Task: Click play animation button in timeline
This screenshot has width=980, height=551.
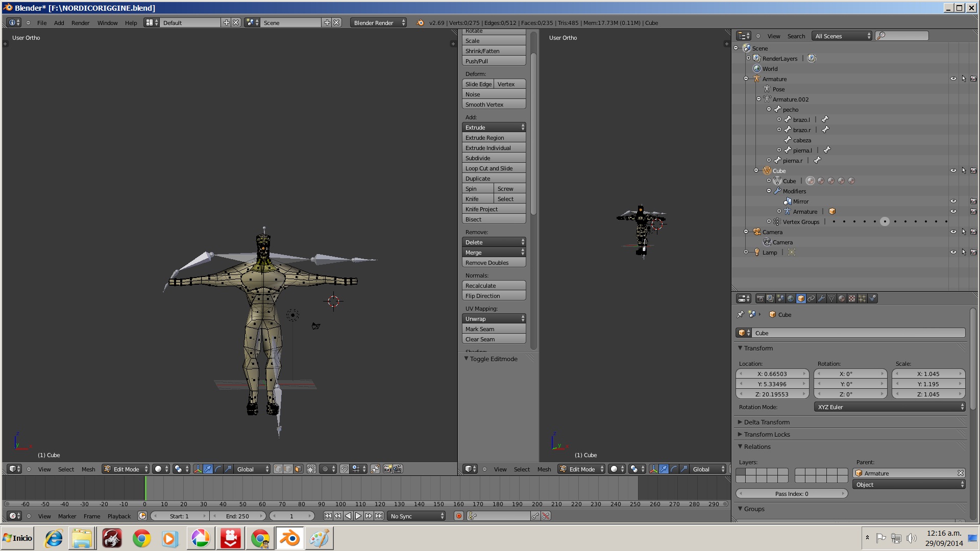Action: 358,516
